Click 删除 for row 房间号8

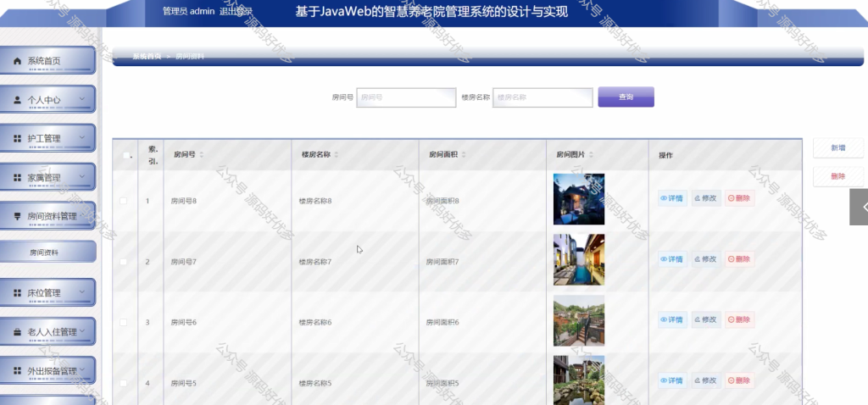[x=739, y=198]
